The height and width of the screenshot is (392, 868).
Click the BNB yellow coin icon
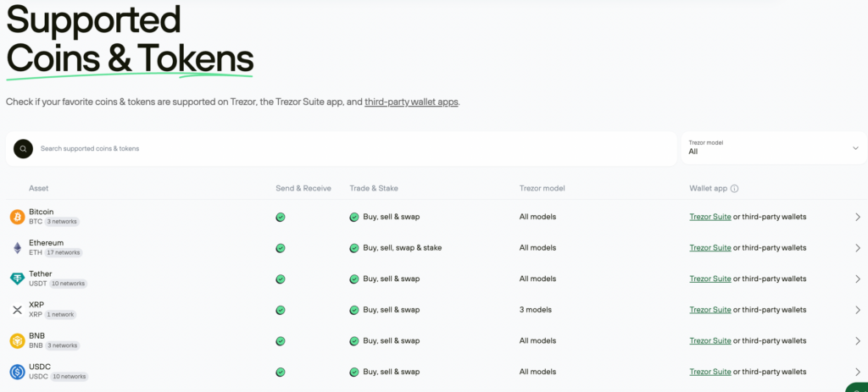point(17,340)
